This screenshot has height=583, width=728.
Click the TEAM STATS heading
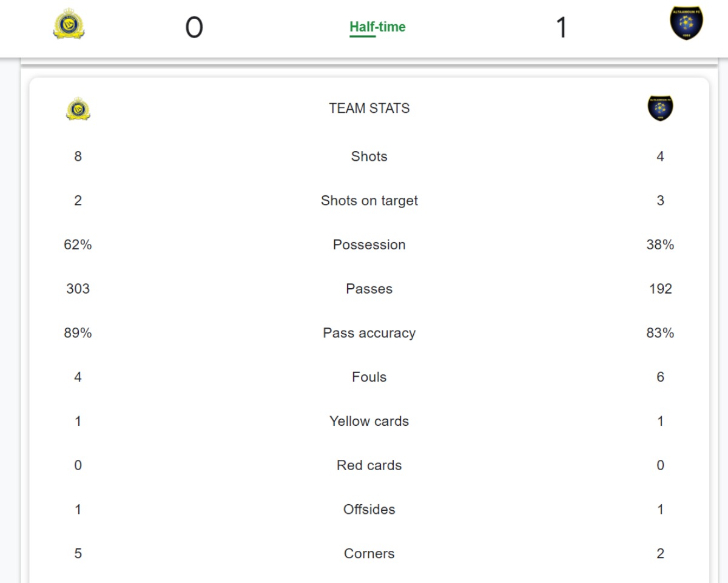[x=369, y=109]
